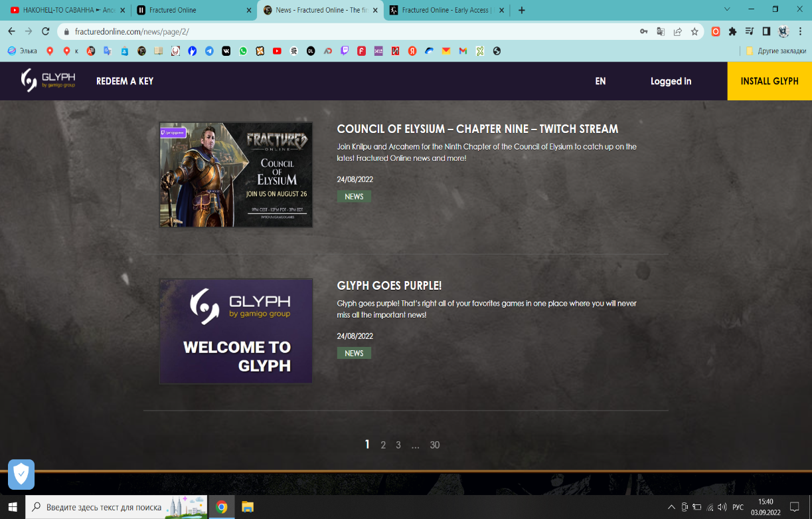Click the Glyph by gamigo group logo

point(48,80)
